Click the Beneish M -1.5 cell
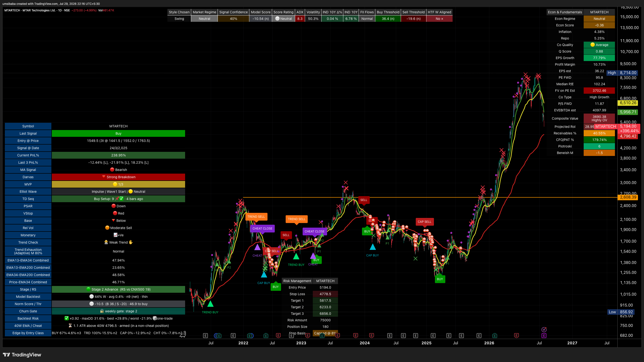Viewport: 644px width, 362px height. 599,153
